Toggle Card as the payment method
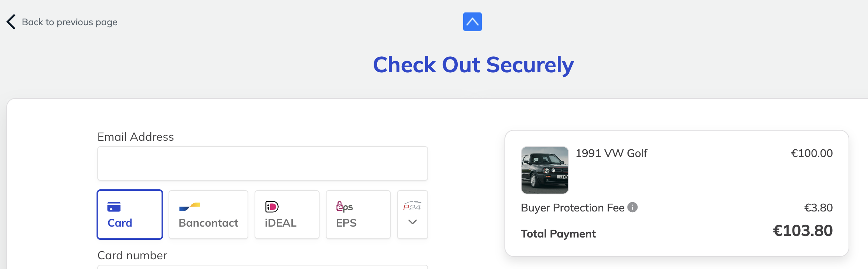This screenshot has width=868, height=269. 130,214
